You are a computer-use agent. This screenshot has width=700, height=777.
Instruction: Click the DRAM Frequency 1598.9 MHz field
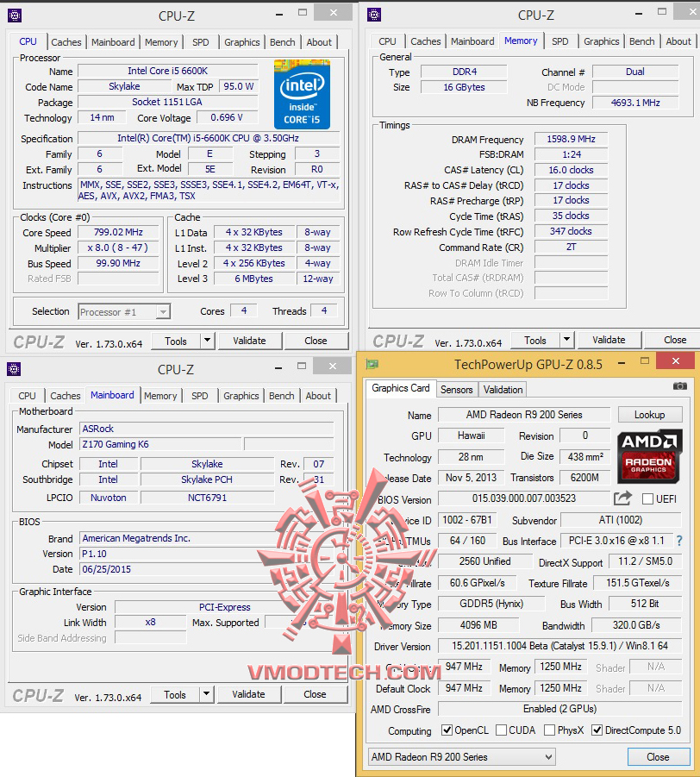click(x=571, y=139)
